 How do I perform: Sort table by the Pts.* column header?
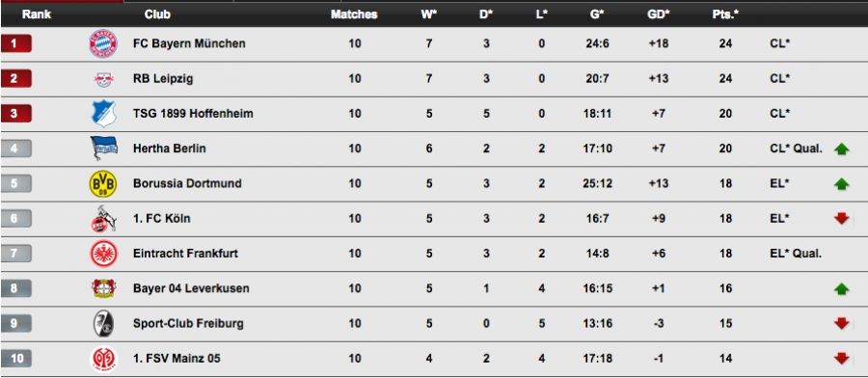pyautogui.click(x=725, y=14)
